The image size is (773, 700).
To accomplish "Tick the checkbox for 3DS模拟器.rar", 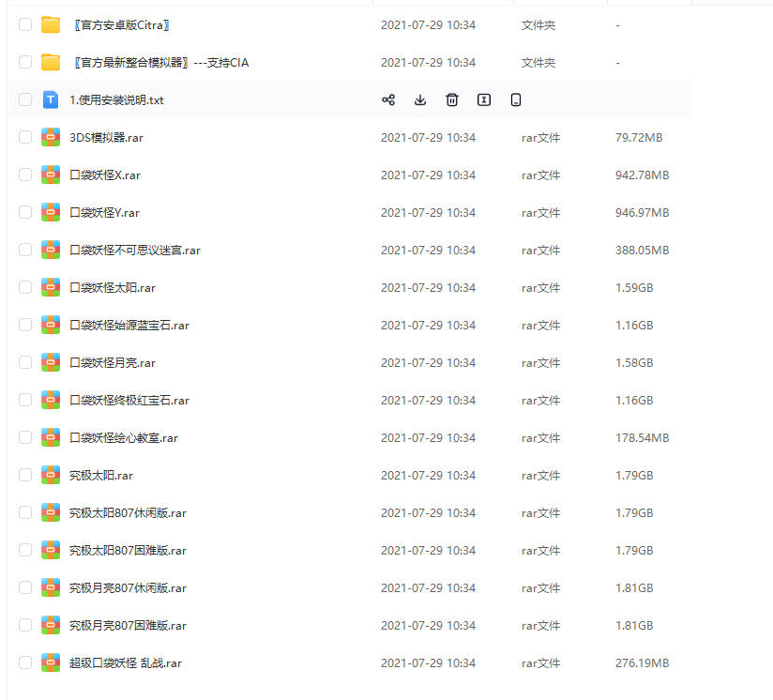I will pos(25,137).
